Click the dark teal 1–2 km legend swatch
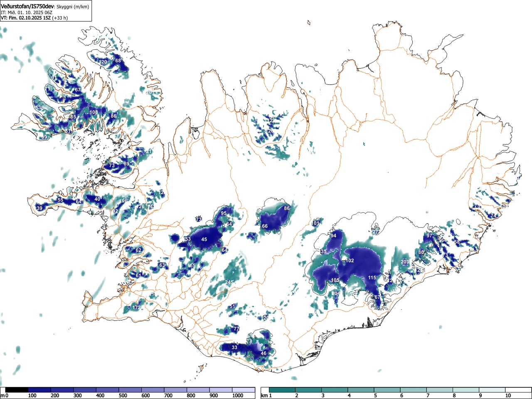Viewport: 532px width, 399px height. click(x=282, y=390)
